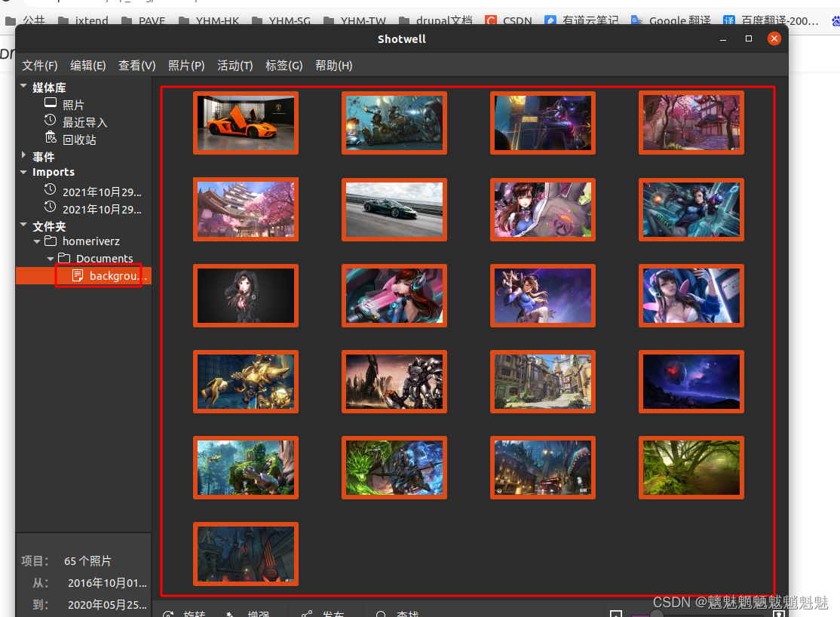The image size is (840, 617).
Task: Open the YHM-HK bookmark folder in browser
Action: (x=208, y=21)
